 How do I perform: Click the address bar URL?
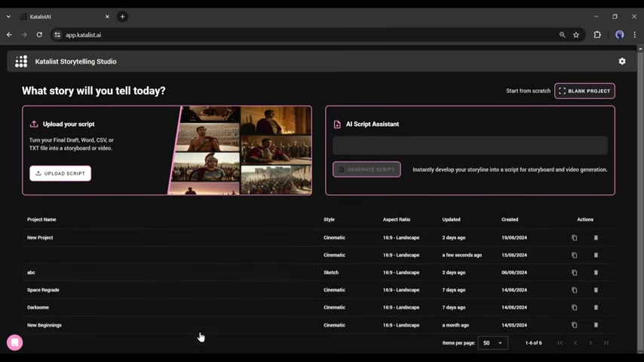click(x=84, y=35)
